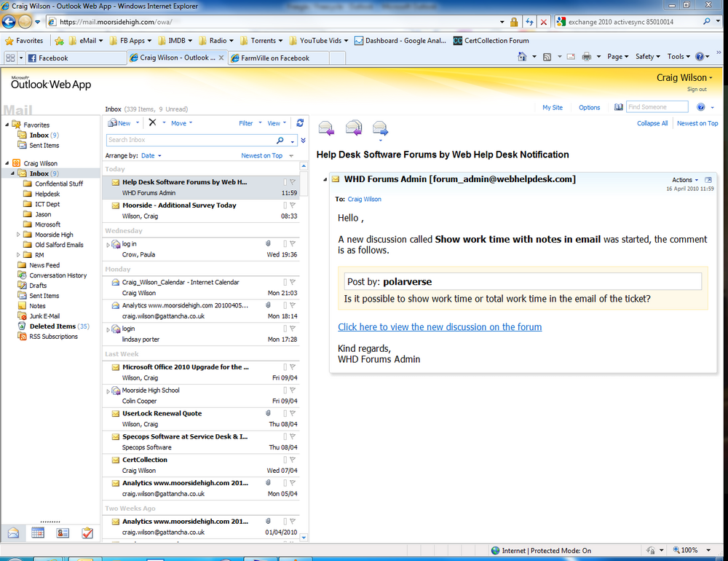This screenshot has width=728, height=561.
Task: Switch to Tasks view at bottom
Action: (87, 533)
